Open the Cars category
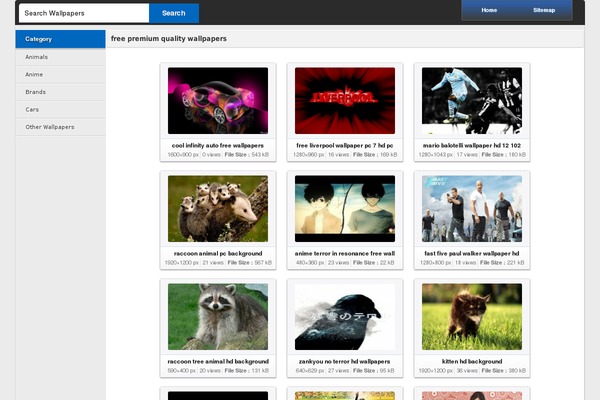The image size is (600, 400). pyautogui.click(x=60, y=110)
